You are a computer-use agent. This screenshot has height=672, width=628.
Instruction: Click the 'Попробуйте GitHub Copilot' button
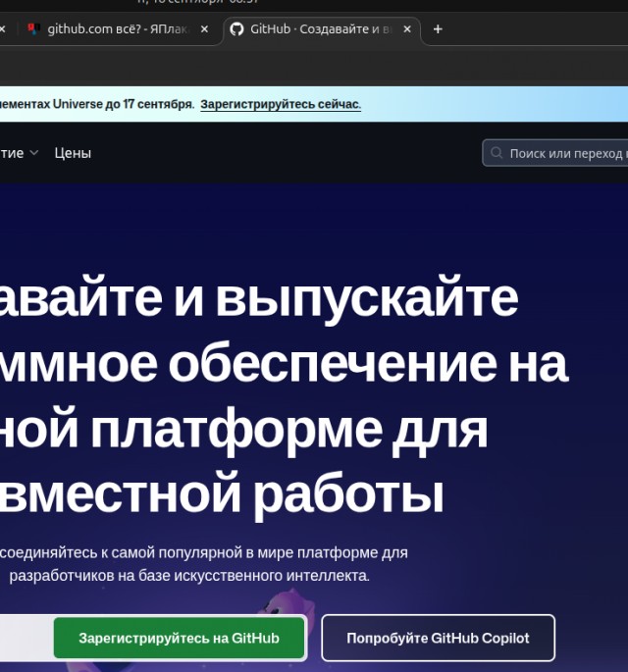(x=438, y=638)
